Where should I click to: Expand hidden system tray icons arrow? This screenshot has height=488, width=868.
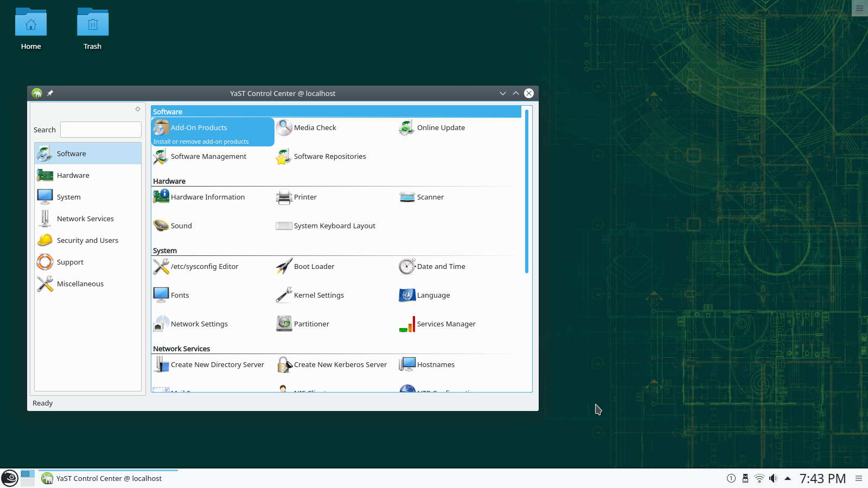pyautogui.click(x=788, y=478)
